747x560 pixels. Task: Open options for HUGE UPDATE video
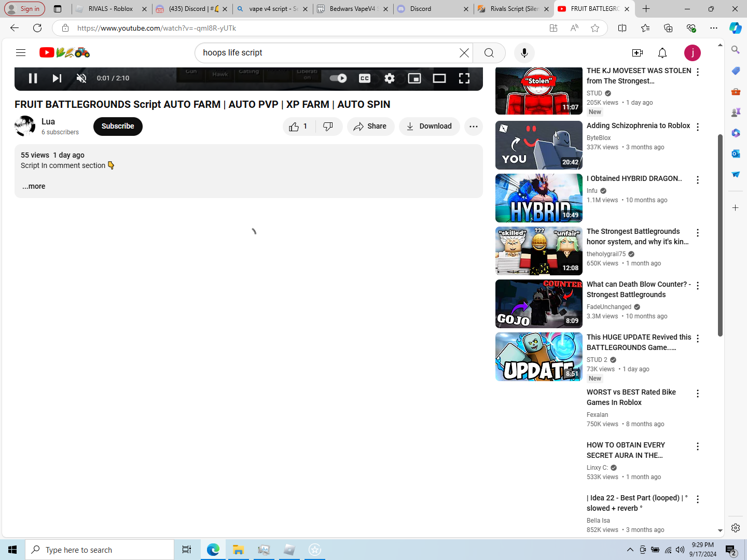pyautogui.click(x=698, y=339)
